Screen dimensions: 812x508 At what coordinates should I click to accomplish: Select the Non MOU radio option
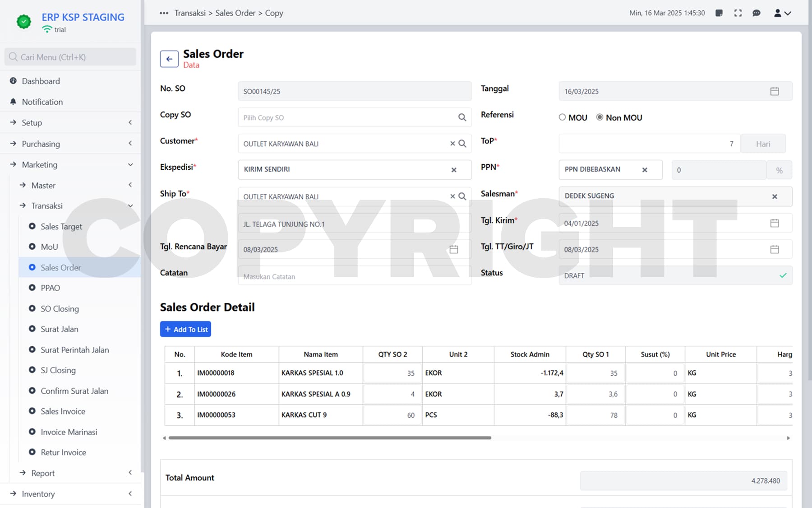coord(600,117)
